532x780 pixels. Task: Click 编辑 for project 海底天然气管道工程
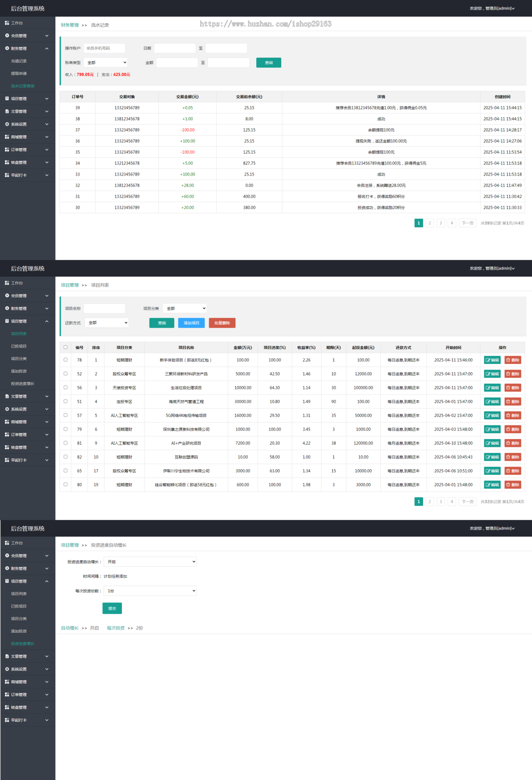tap(492, 402)
